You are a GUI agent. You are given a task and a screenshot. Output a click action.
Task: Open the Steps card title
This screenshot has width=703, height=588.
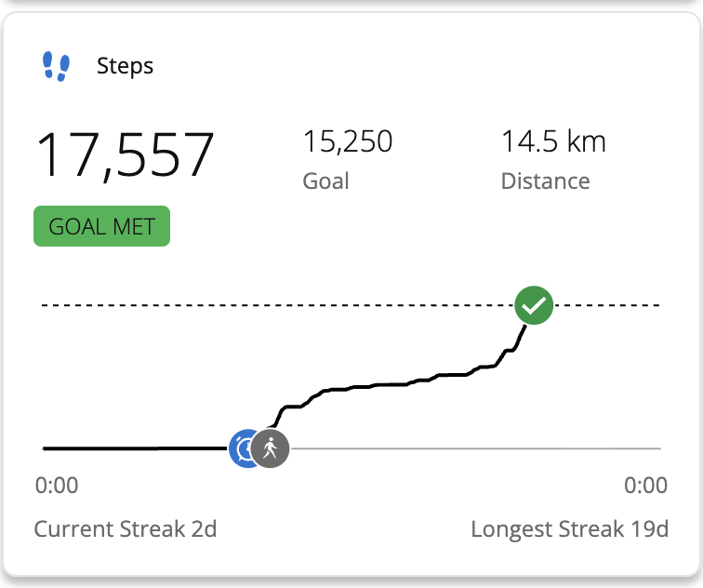point(125,67)
